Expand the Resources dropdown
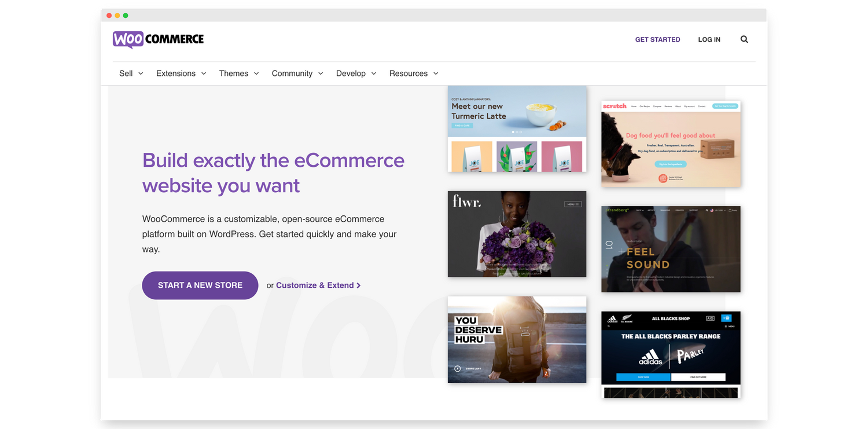Image resolution: width=868 pixels, height=429 pixels. tap(414, 74)
